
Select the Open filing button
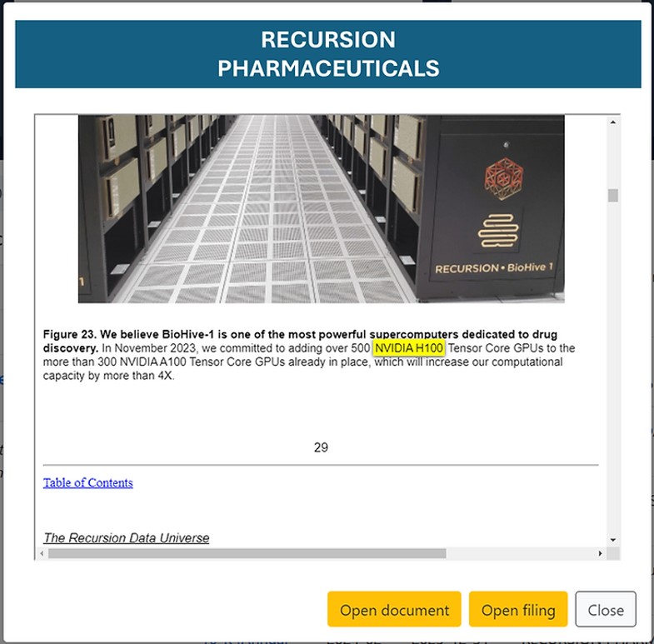[518, 609]
